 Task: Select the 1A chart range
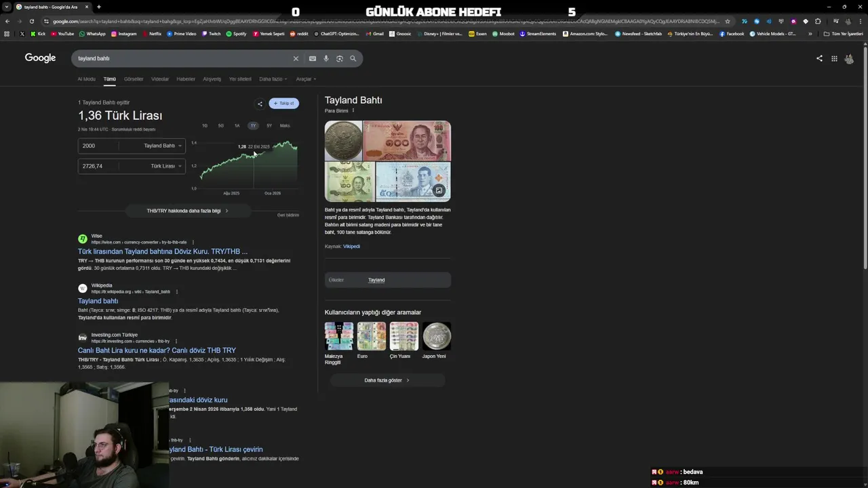(237, 125)
